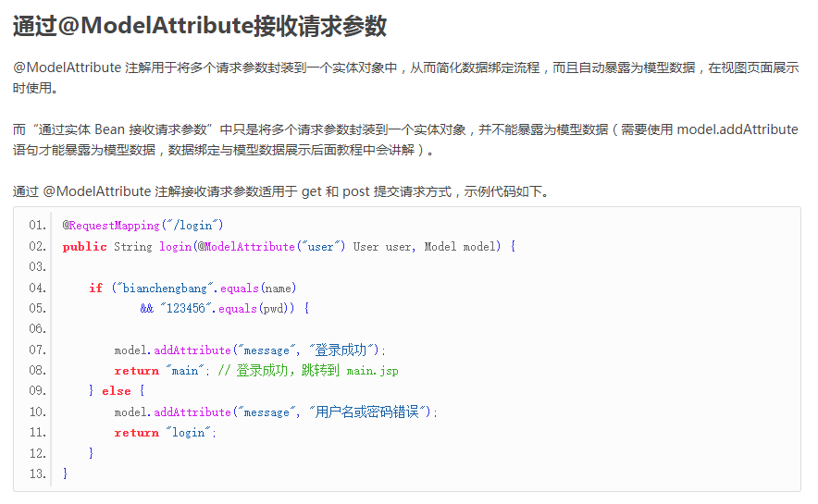
Task: Click the heading "通过@ModelAttribute接收请求参数"
Action: pos(200,27)
